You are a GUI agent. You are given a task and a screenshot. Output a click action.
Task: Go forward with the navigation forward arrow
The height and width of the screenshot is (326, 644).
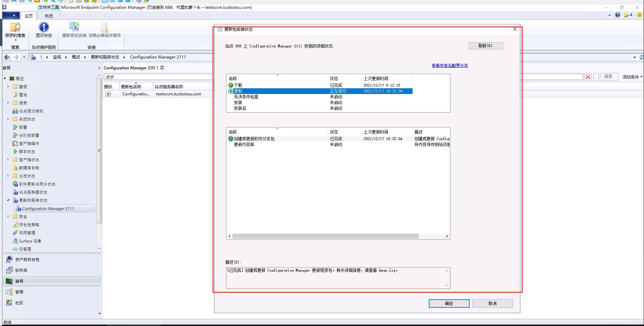click(x=16, y=57)
